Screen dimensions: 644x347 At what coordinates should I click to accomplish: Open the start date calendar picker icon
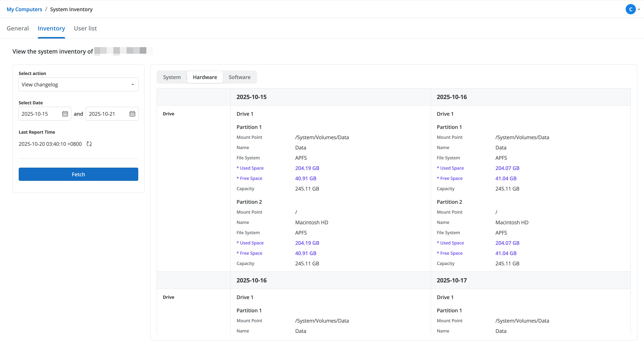click(x=65, y=114)
